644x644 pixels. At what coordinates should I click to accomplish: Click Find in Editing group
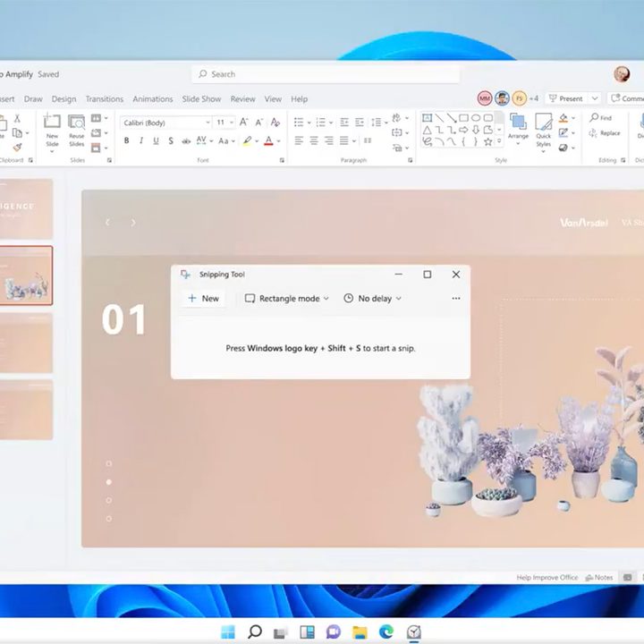600,118
